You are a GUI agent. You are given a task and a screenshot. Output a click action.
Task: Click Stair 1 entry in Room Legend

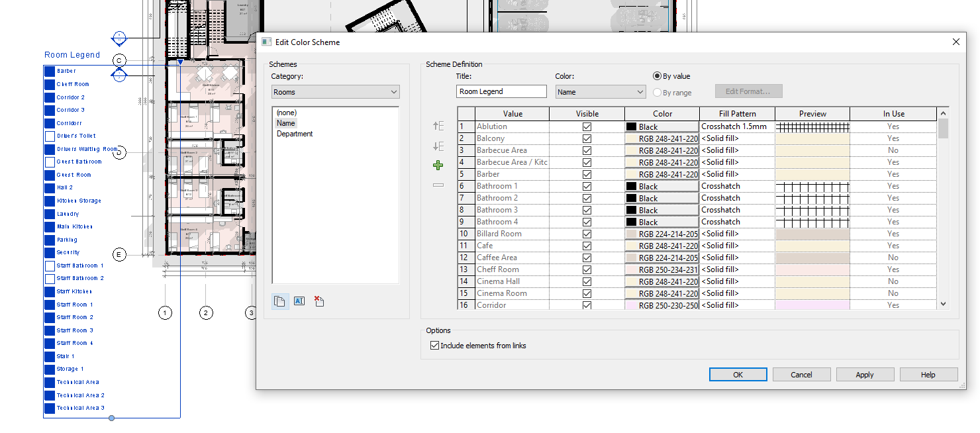[66, 356]
